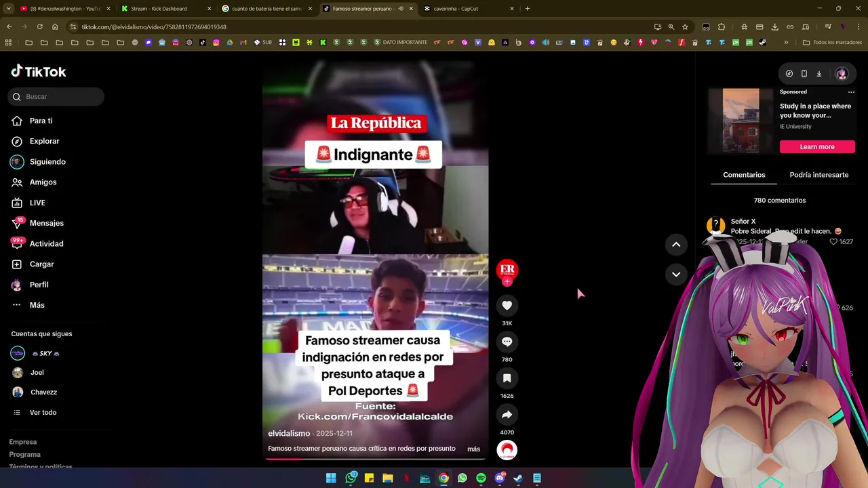Screen dimensions: 868x488
Task: Open a new browser tab
Action: click(528, 9)
